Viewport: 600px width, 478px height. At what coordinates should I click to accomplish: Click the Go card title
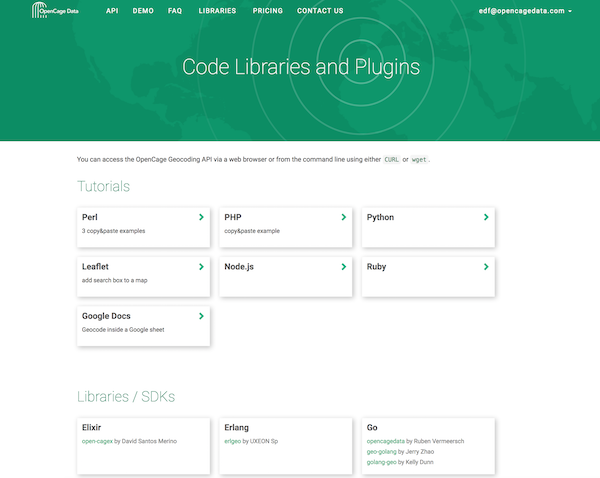coord(372,427)
